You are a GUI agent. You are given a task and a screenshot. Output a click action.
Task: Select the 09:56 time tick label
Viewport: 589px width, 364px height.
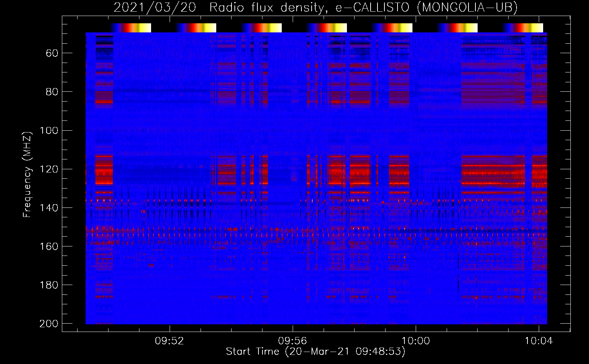coord(292,341)
